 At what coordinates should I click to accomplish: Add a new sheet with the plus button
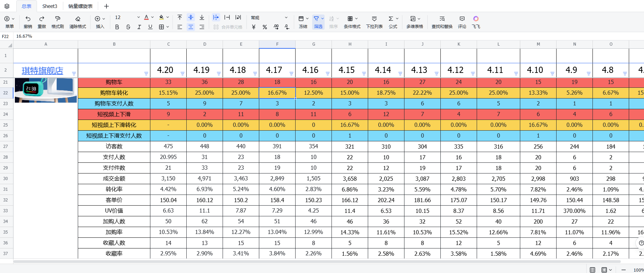(106, 6)
